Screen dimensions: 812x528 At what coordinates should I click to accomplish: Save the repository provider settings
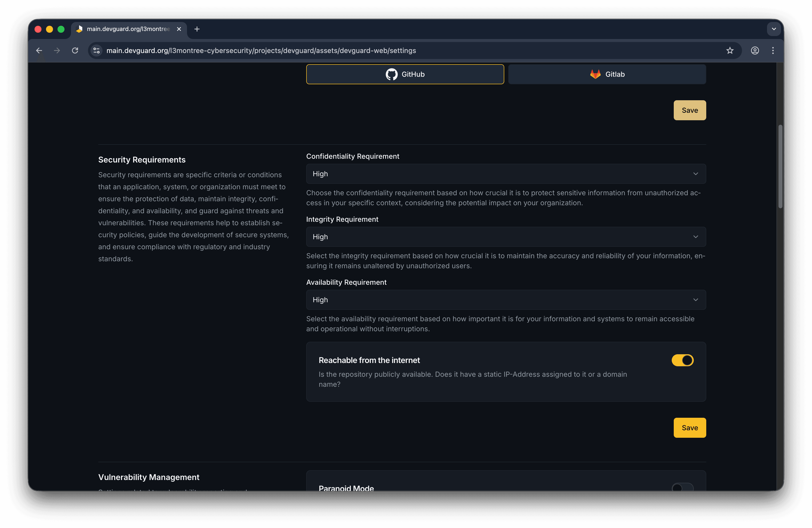pyautogui.click(x=689, y=110)
